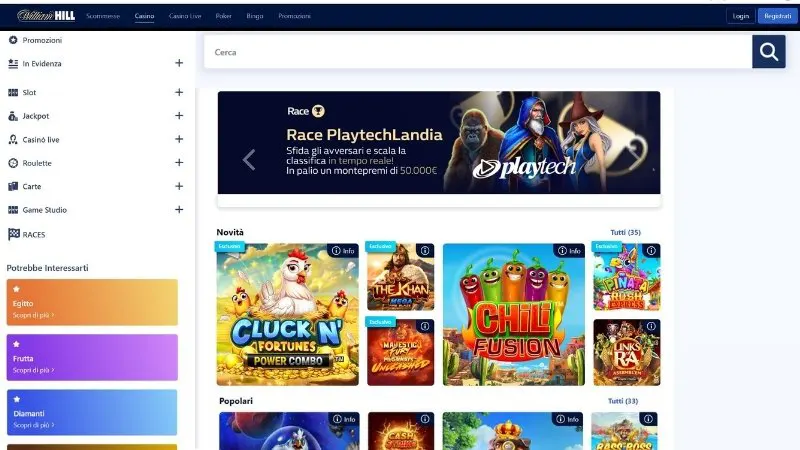Open the Poker tab
800x450 pixels.
(x=223, y=16)
